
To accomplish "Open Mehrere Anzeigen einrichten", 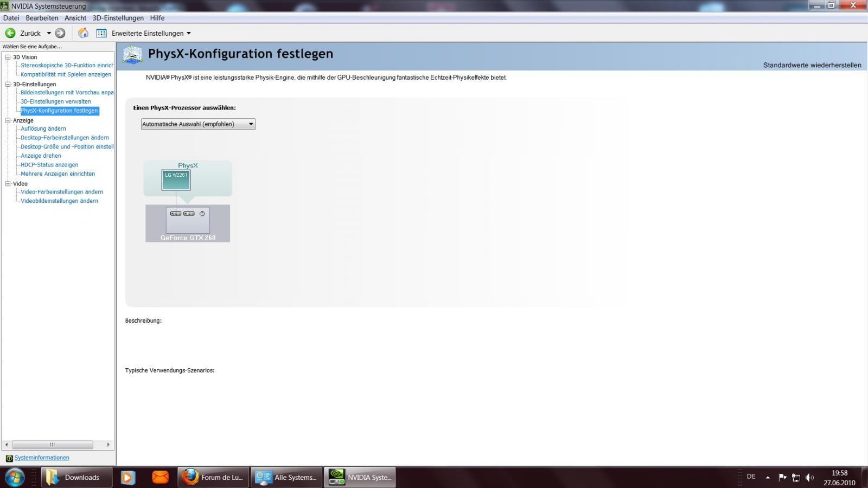I will 58,174.
